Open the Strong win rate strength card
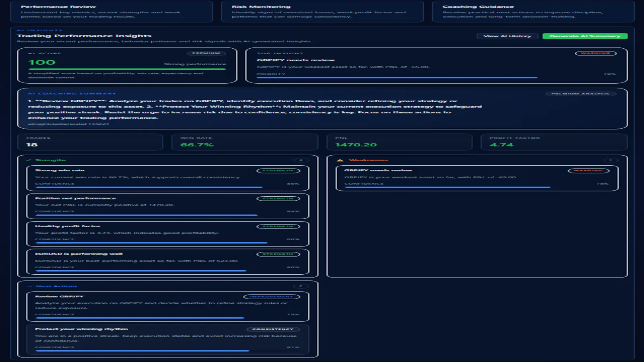 [x=167, y=178]
